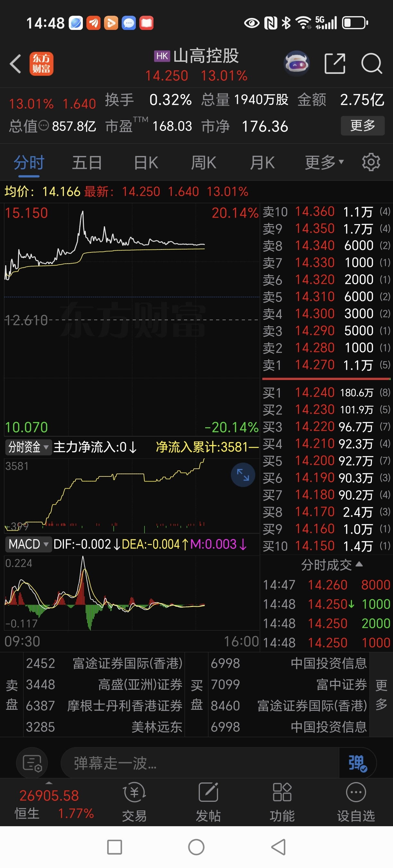Expand the 更多 chart period dropdown
393x868 pixels.
click(x=324, y=162)
